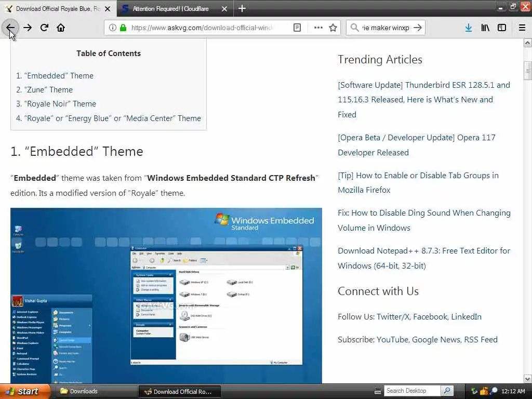Open the Thunderbird ESR 128.5.1 article
The height and width of the screenshot is (399, 532).
click(x=424, y=99)
